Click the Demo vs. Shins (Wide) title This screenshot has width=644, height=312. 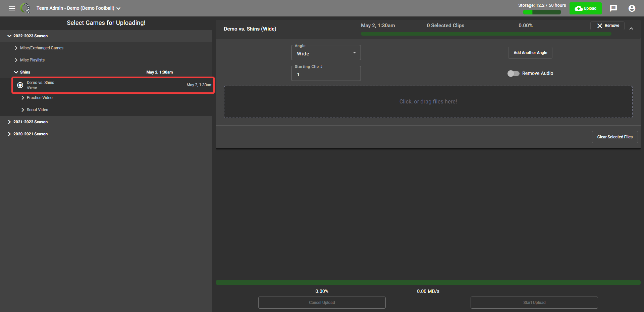tap(250, 29)
